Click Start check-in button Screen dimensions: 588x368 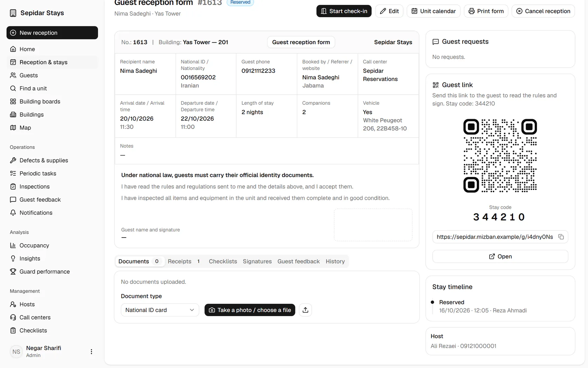click(x=344, y=11)
